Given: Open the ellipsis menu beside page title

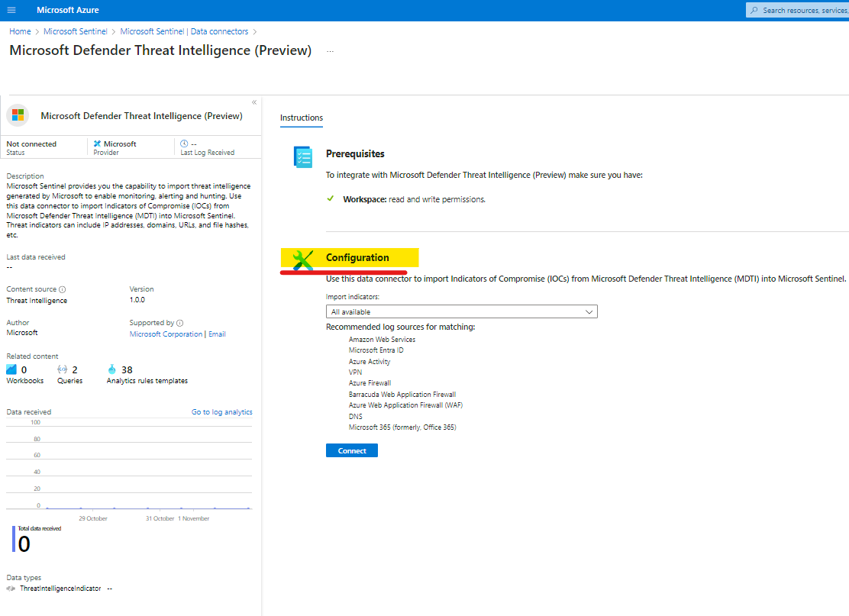Looking at the screenshot, I should point(331,51).
